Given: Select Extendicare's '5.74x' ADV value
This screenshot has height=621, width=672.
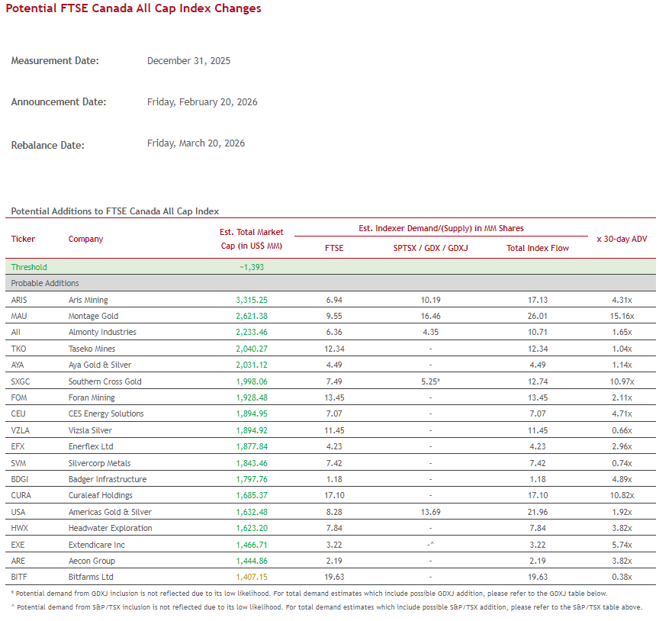Looking at the screenshot, I should 622,545.
